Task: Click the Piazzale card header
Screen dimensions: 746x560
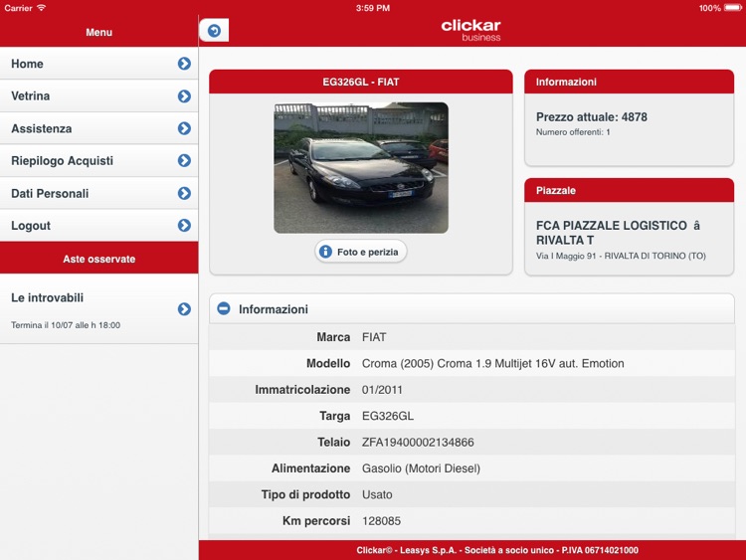Action: pyautogui.click(x=629, y=190)
